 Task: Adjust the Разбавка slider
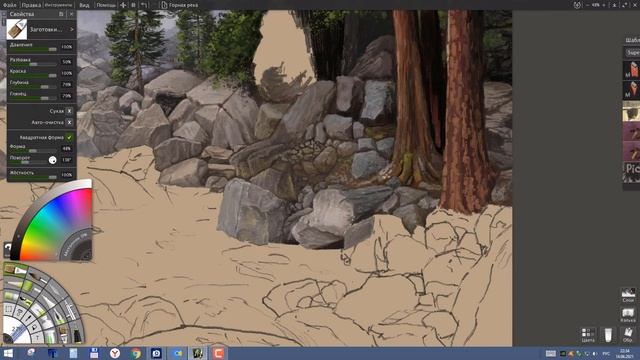(33, 64)
